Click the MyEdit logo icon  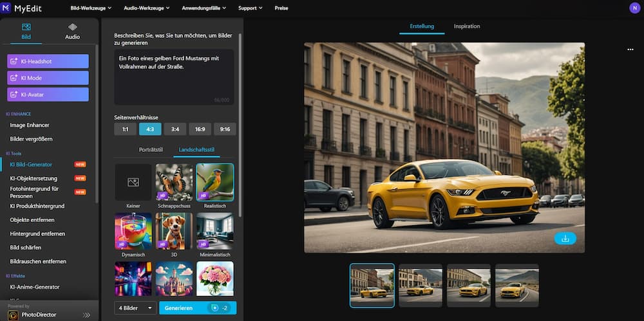(x=6, y=8)
